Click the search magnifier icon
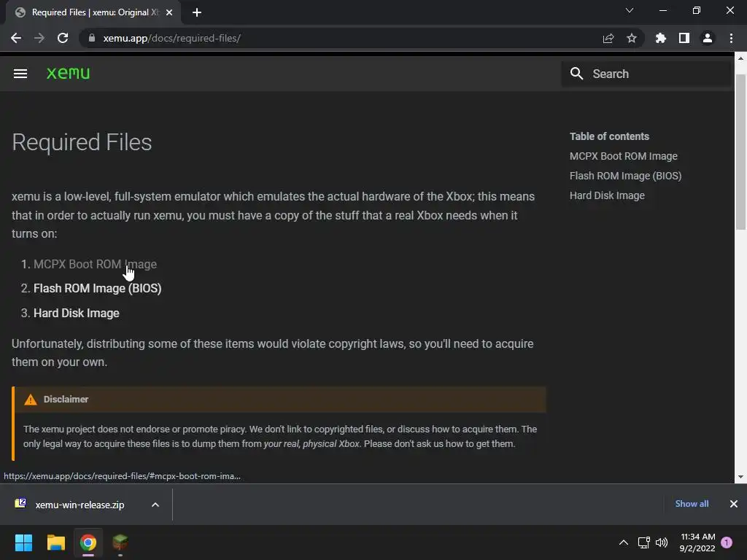Viewport: 747px width, 560px height. tap(576, 74)
